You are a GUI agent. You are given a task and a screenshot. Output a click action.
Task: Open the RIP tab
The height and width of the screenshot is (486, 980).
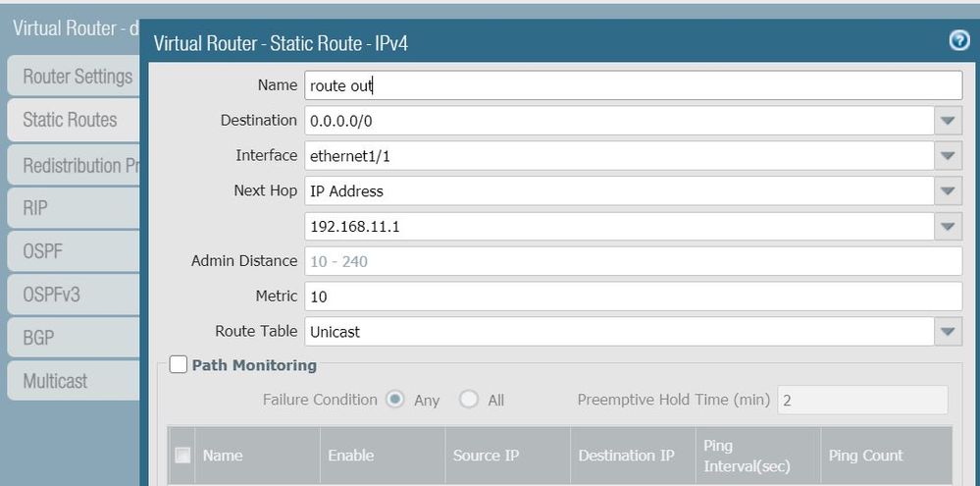tap(35, 207)
